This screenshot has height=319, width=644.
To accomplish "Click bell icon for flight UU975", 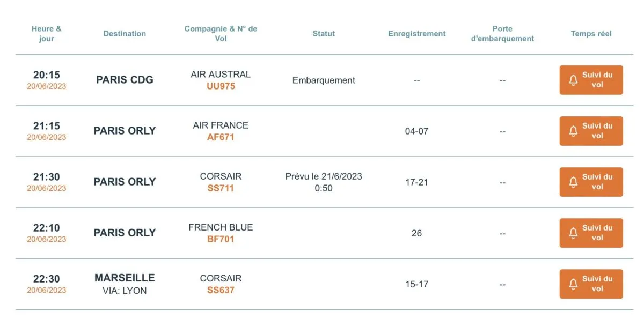I will point(573,80).
